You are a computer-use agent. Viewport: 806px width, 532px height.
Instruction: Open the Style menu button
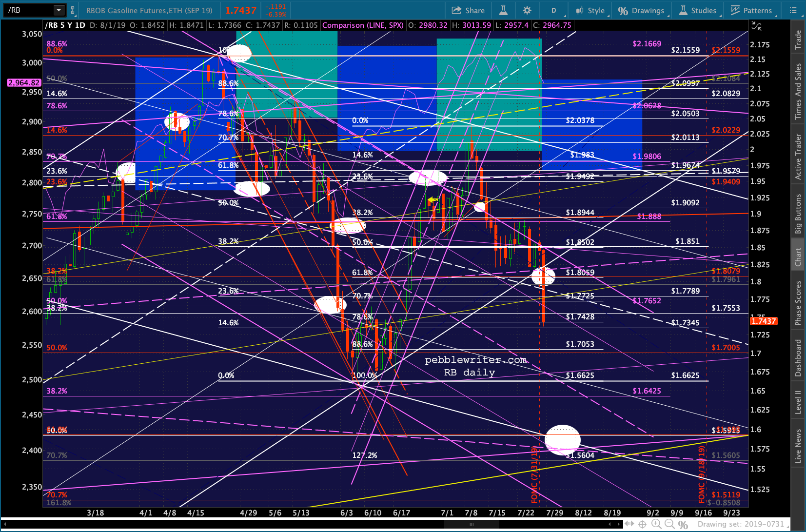pyautogui.click(x=590, y=10)
